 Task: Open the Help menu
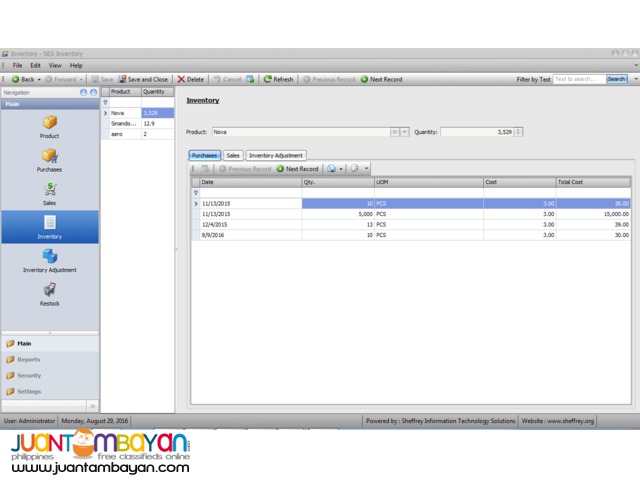(x=76, y=65)
